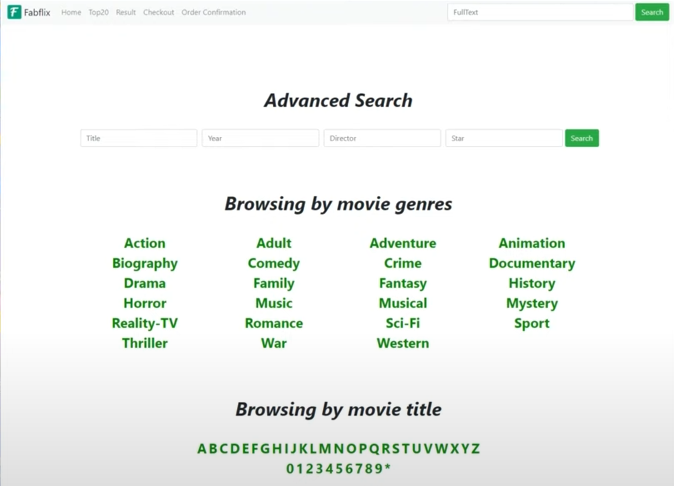Browse the Adventure genre
674x486 pixels.
[403, 243]
